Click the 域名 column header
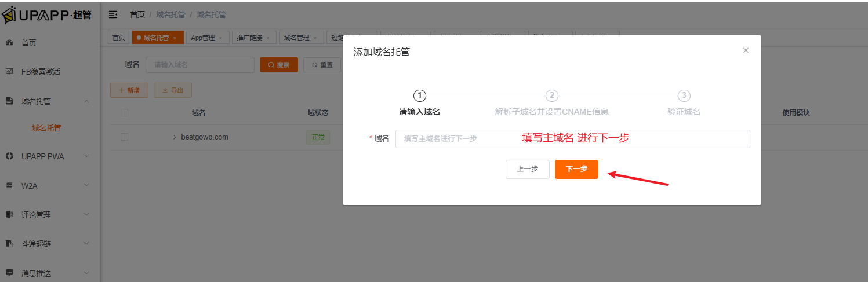868x282 pixels. click(199, 113)
